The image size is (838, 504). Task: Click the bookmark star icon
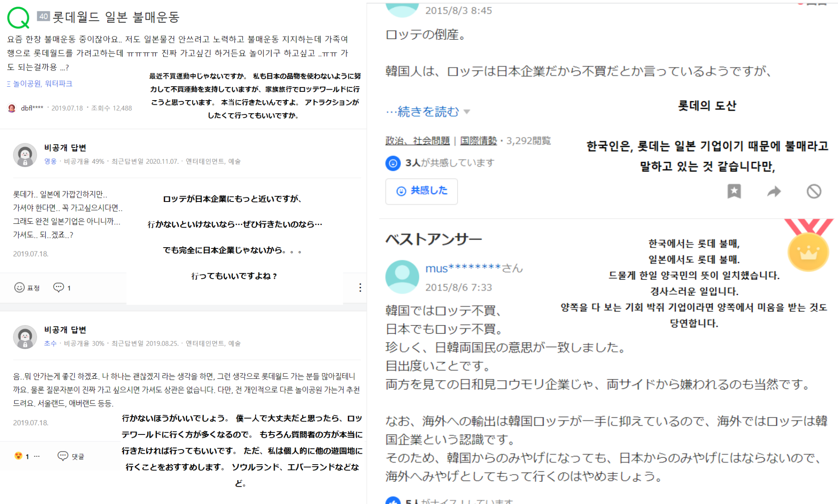734,191
